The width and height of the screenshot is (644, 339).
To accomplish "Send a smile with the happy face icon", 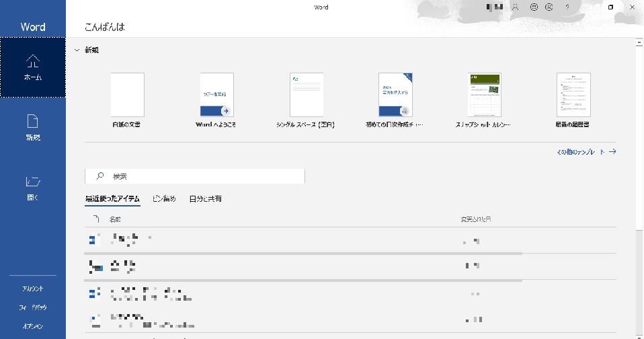I will [x=534, y=7].
